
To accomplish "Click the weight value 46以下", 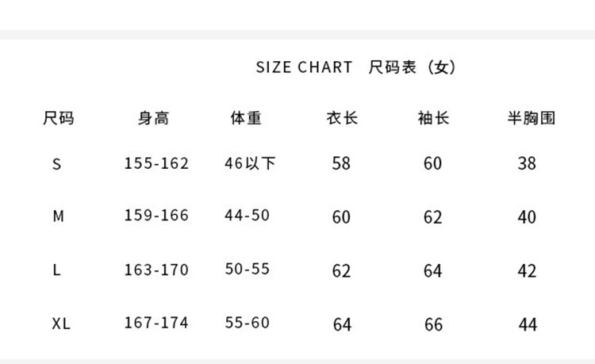I will click(x=250, y=163).
